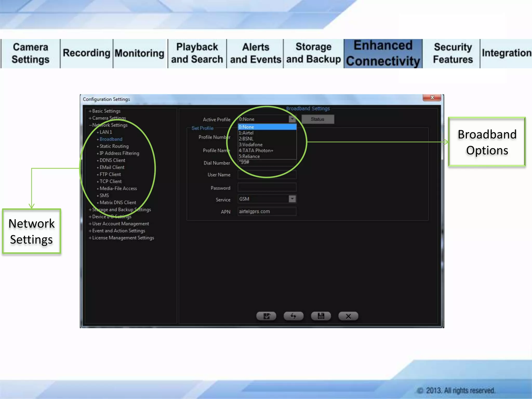Click the Service combo box showing GSM
This screenshot has height=399, width=532.
coord(267,199)
